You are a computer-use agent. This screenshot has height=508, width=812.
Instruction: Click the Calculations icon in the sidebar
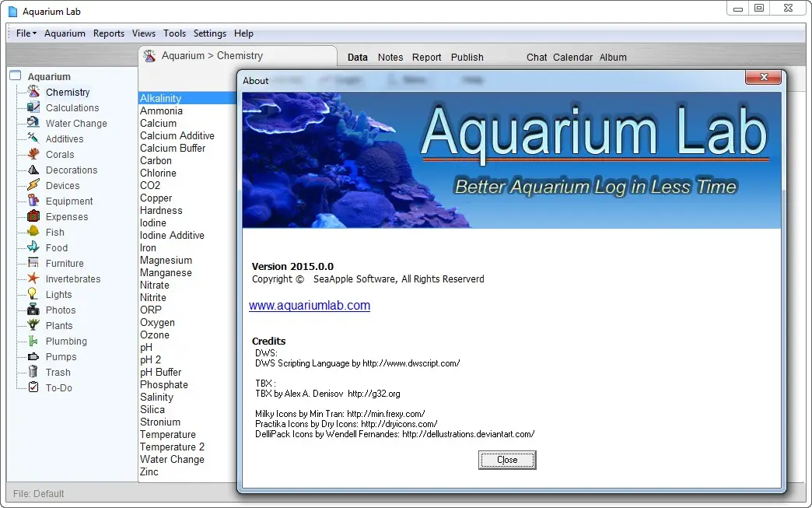tap(33, 107)
